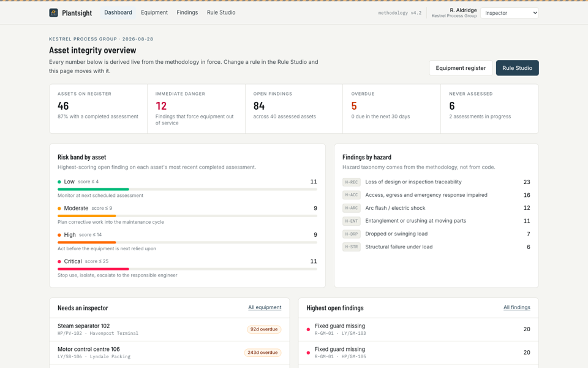
Task: Click the H-DRP hazard tag
Action: (352, 234)
